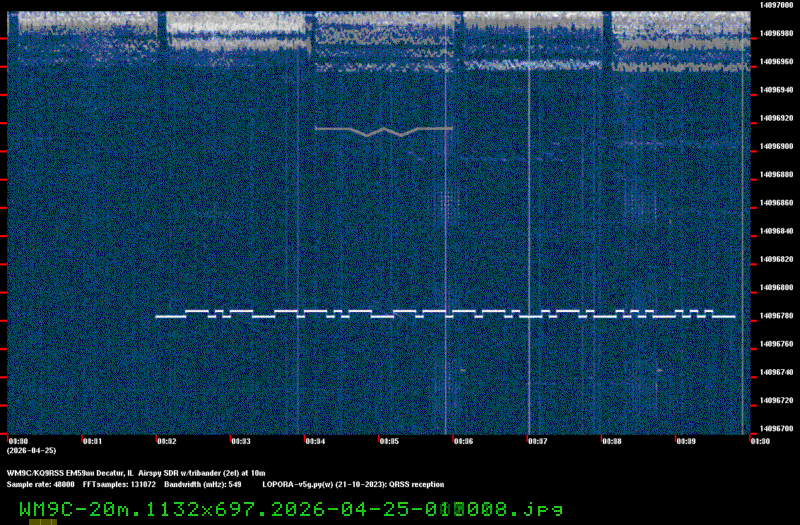Viewport: 800px width, 525px height.
Task: Click the 14096880 frequency label
Action: (776, 174)
